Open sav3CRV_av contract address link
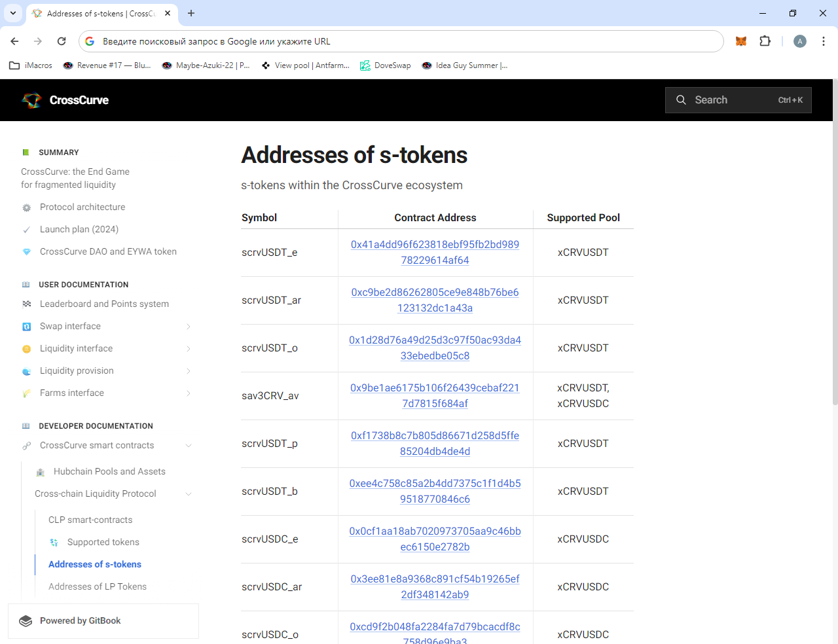Viewport: 838px width, 644px height. pos(435,396)
